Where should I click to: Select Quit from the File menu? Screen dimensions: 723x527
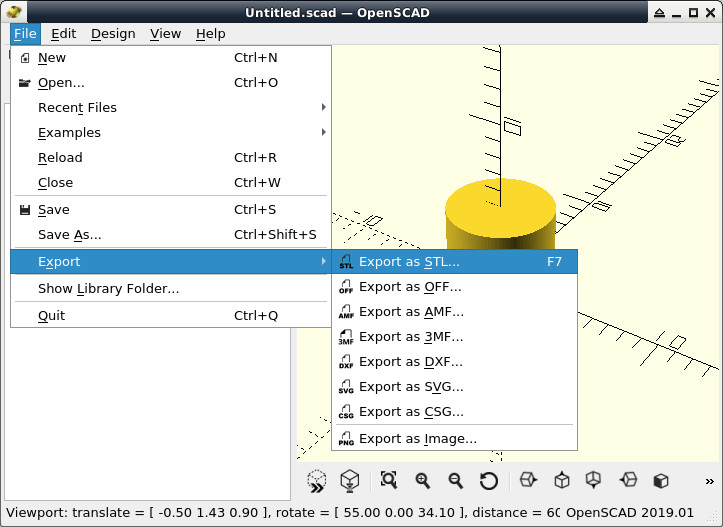pos(171,316)
